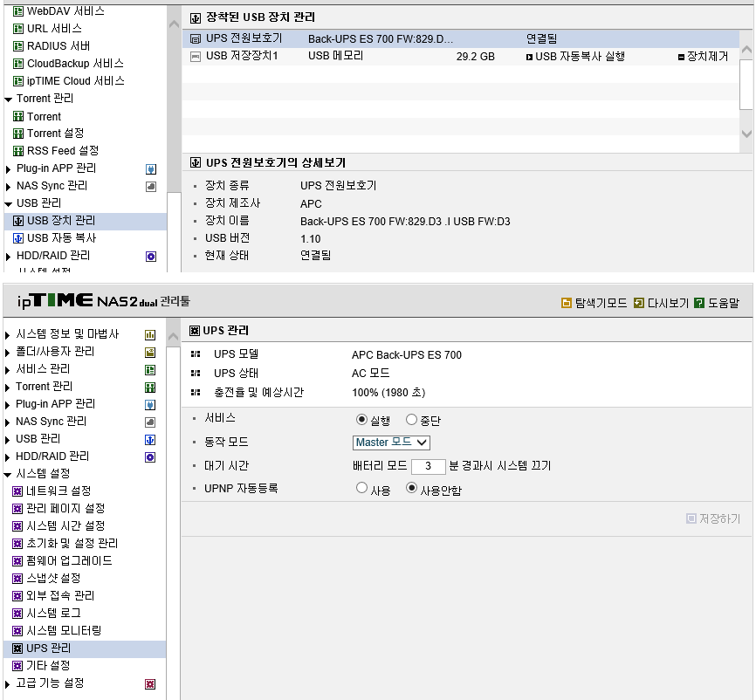The image size is (756, 700).
Task: Click the 다시보기 refresh icon
Action: coord(638,303)
